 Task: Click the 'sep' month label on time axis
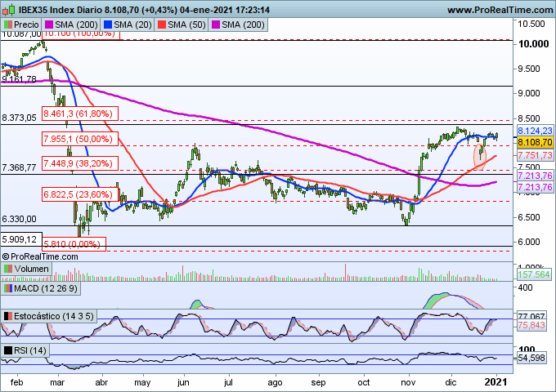[318, 382]
